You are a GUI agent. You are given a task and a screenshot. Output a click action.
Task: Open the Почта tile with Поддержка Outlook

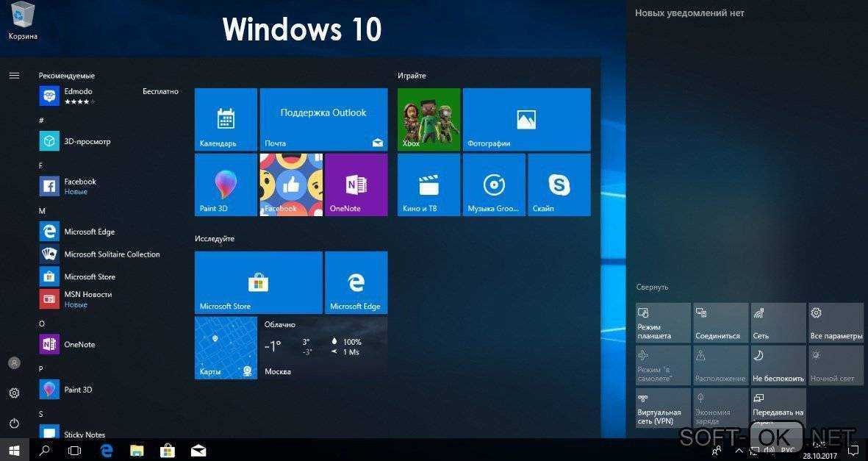324,119
